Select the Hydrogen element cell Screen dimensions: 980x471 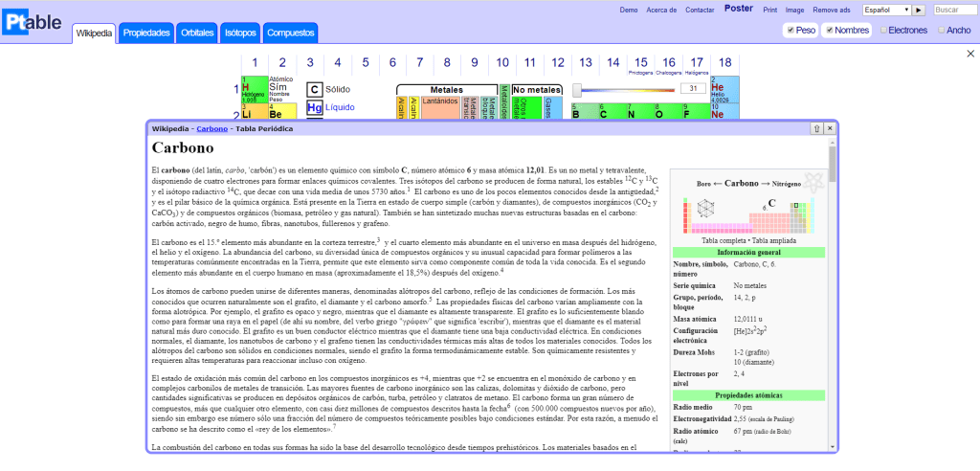click(x=254, y=89)
